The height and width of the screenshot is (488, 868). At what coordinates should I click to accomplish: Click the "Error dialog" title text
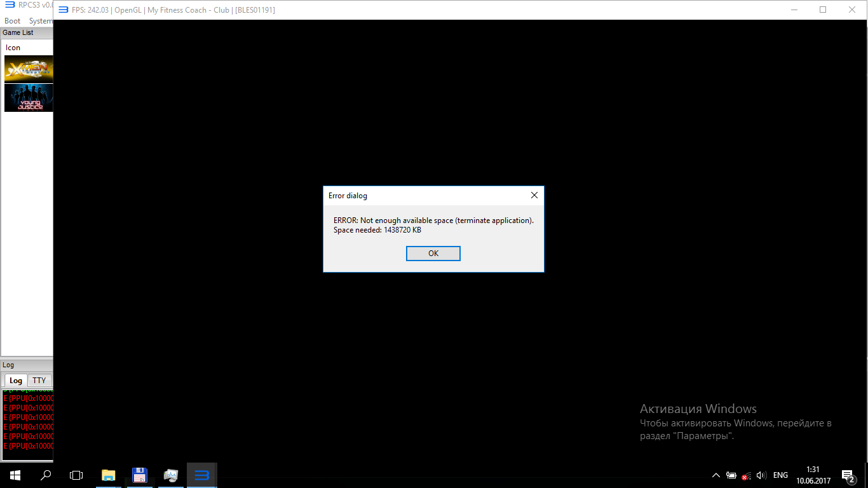tap(348, 196)
